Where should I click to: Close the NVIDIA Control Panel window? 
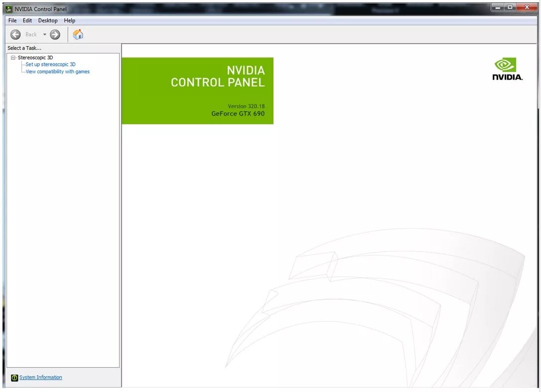click(x=527, y=7)
